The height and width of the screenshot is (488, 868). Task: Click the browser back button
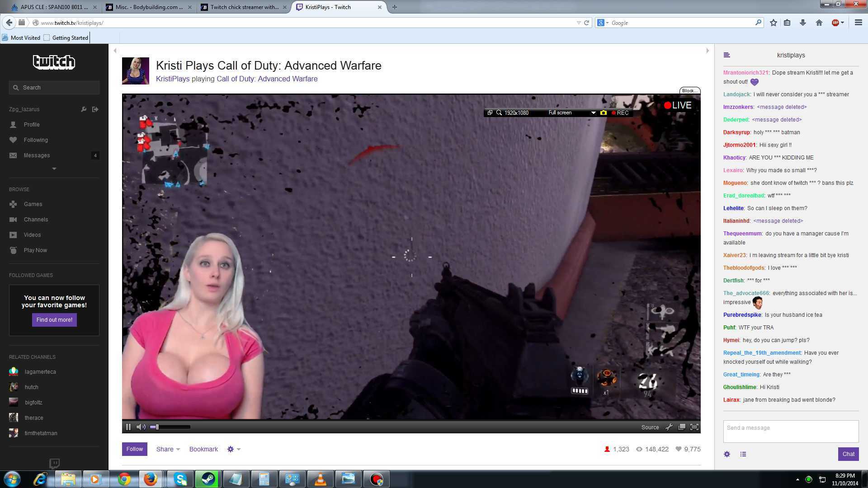9,23
